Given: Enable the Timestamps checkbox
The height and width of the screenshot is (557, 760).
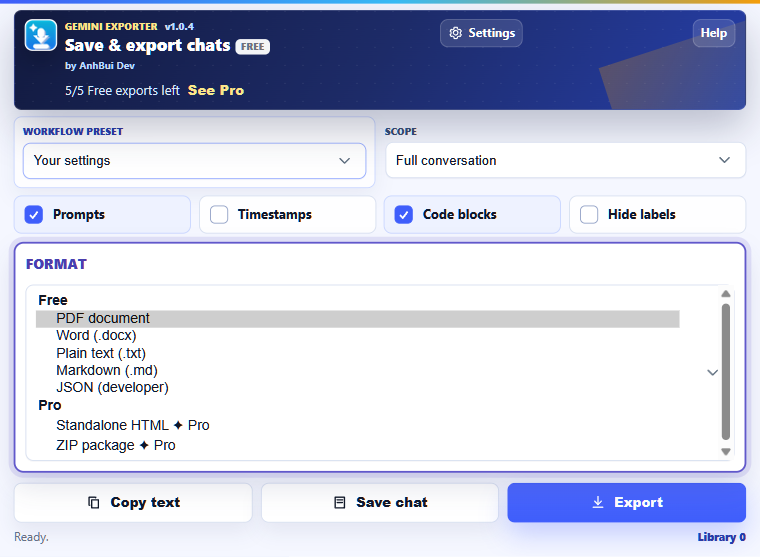Looking at the screenshot, I should [219, 214].
